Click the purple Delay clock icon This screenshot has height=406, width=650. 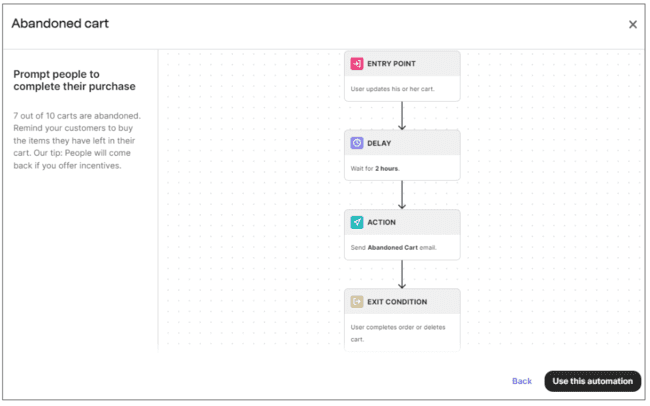(x=357, y=143)
